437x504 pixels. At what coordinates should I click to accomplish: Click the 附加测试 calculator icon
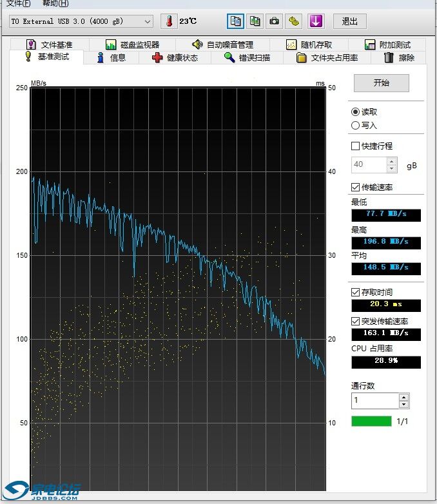pyautogui.click(x=370, y=44)
